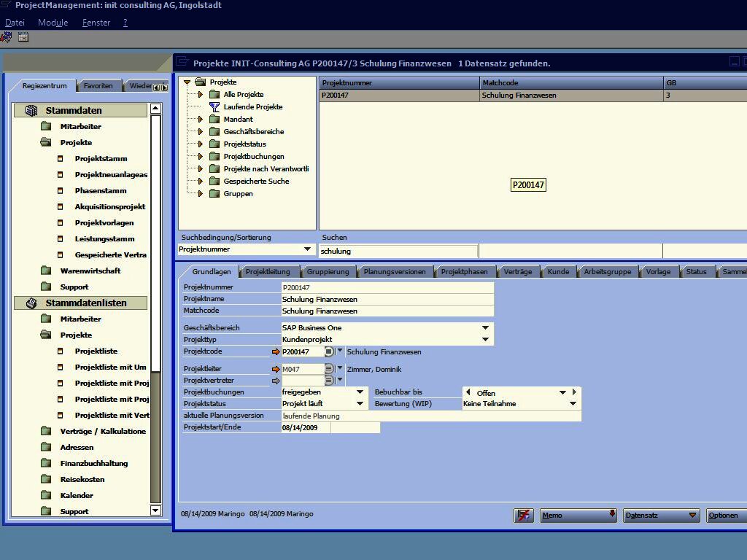Image resolution: width=747 pixels, height=560 pixels.
Task: Click the Kalender folder icon in the sidebar
Action: pyautogui.click(x=46, y=496)
